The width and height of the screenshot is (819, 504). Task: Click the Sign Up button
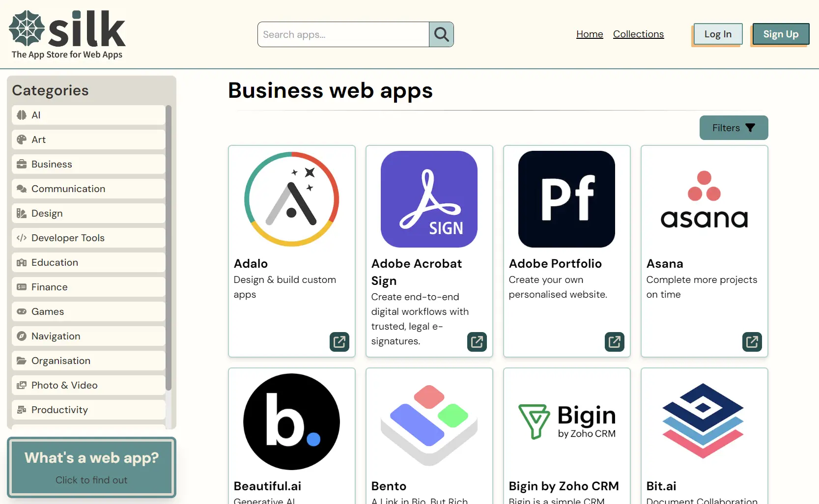tap(781, 34)
